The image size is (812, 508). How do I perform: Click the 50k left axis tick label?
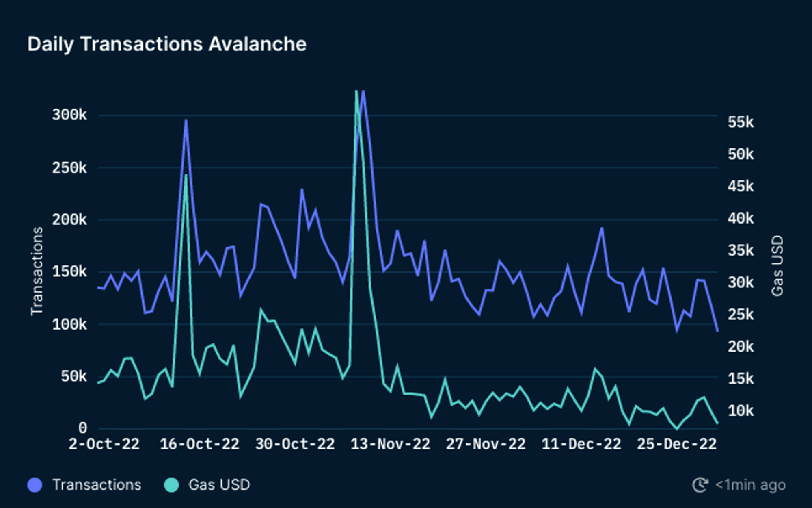tap(74, 376)
